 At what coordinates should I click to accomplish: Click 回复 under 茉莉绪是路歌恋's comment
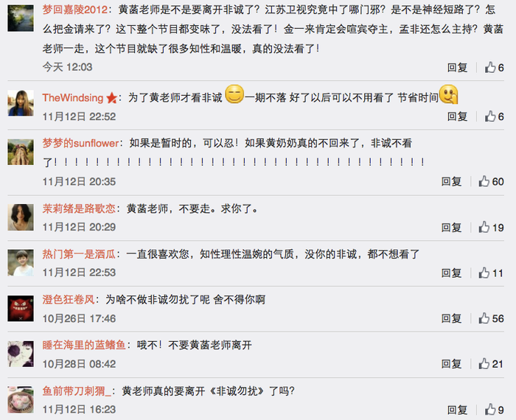451,227
